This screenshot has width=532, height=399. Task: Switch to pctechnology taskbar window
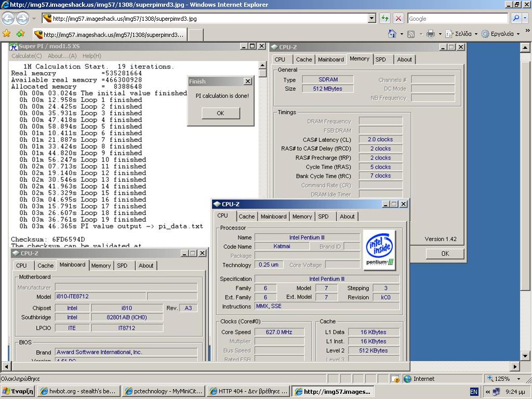click(x=163, y=391)
